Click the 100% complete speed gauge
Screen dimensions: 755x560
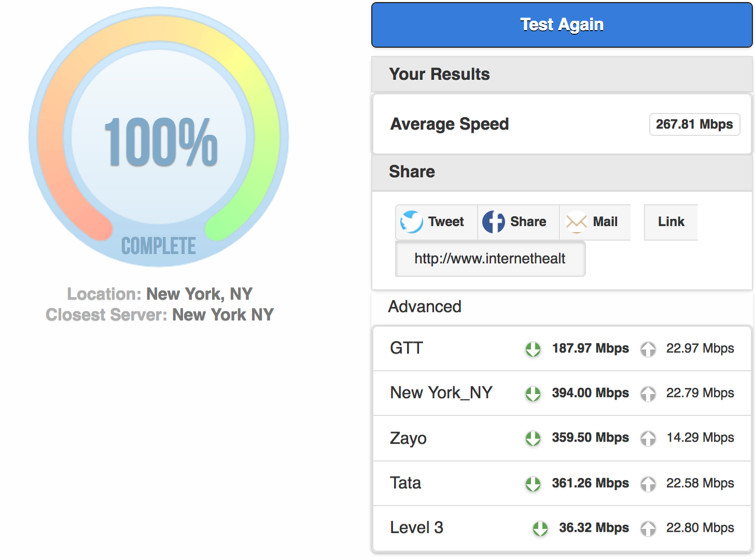tap(159, 137)
